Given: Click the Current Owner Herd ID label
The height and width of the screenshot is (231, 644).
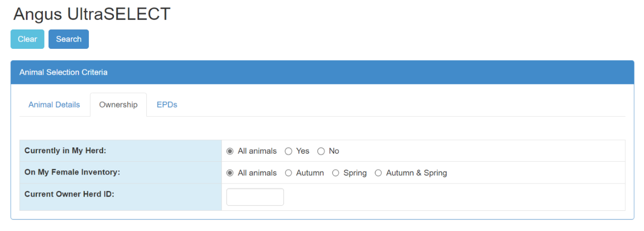Looking at the screenshot, I should pos(69,194).
